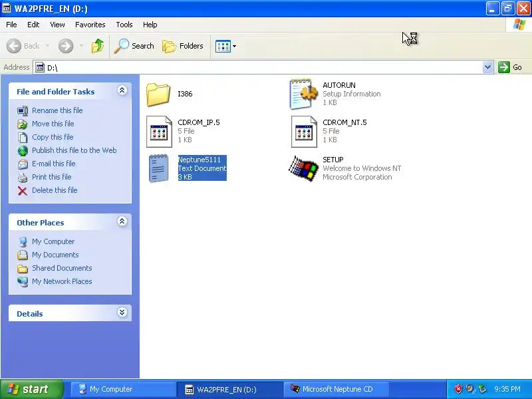
Task: Collapse the File and Folder Tasks panel
Action: (x=122, y=90)
